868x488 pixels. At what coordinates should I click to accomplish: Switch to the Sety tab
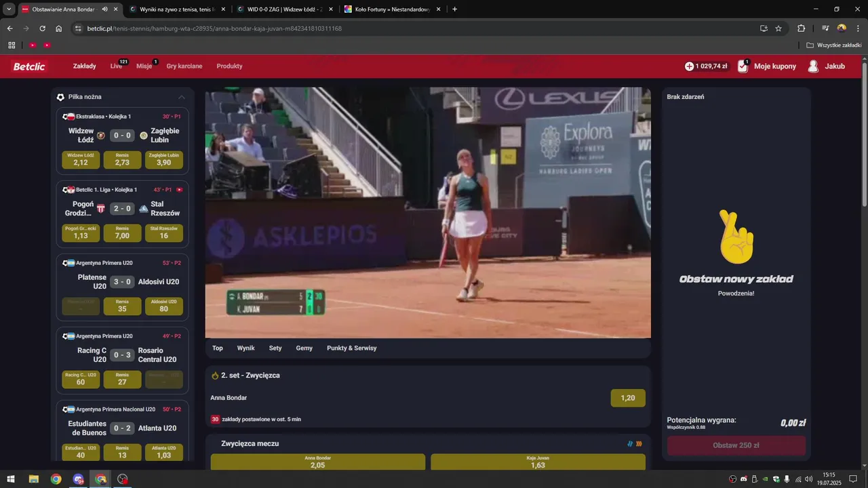tap(275, 348)
